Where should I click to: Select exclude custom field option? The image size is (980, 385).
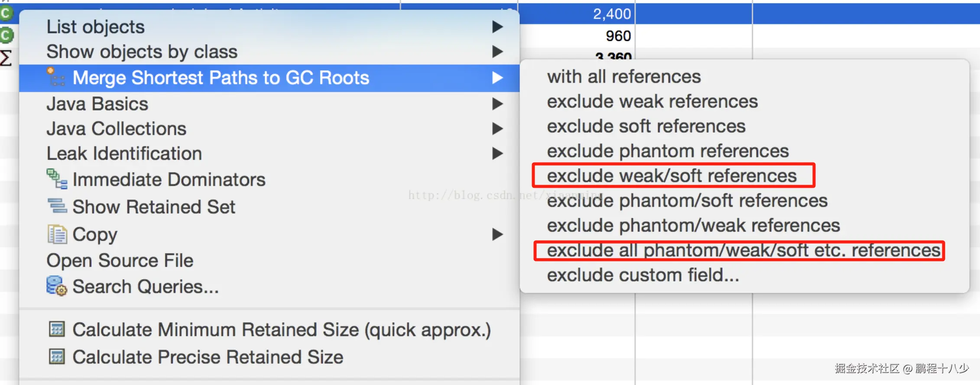[643, 275]
